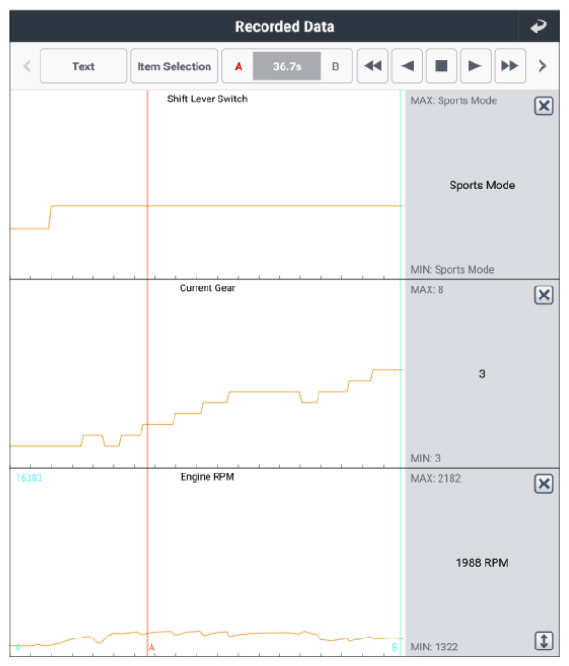Switch to Text view
The image size is (569, 666).
(x=83, y=66)
